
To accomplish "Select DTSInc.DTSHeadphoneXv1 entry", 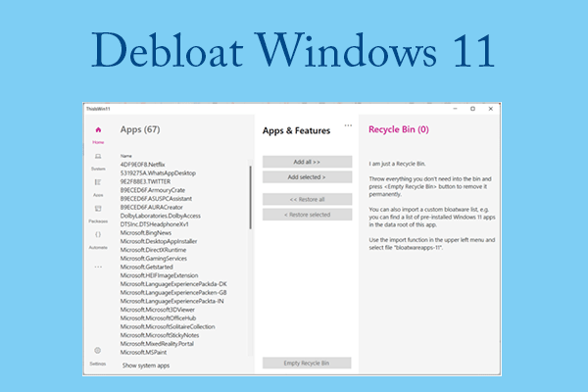I will pos(155,224).
